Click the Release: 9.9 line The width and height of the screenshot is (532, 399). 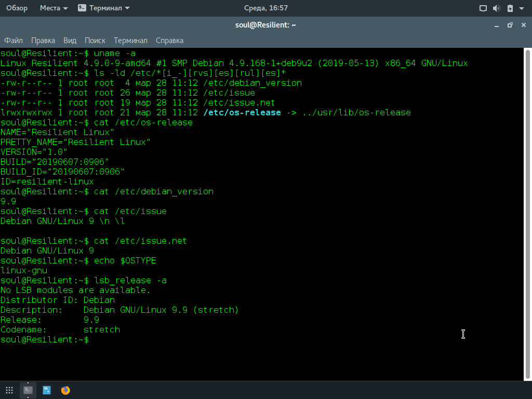(x=50, y=320)
